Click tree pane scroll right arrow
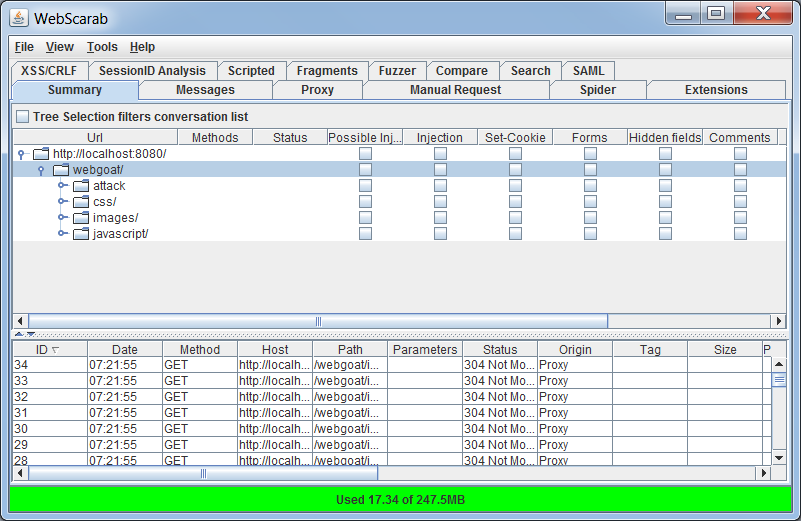The image size is (801, 521). 779,321
